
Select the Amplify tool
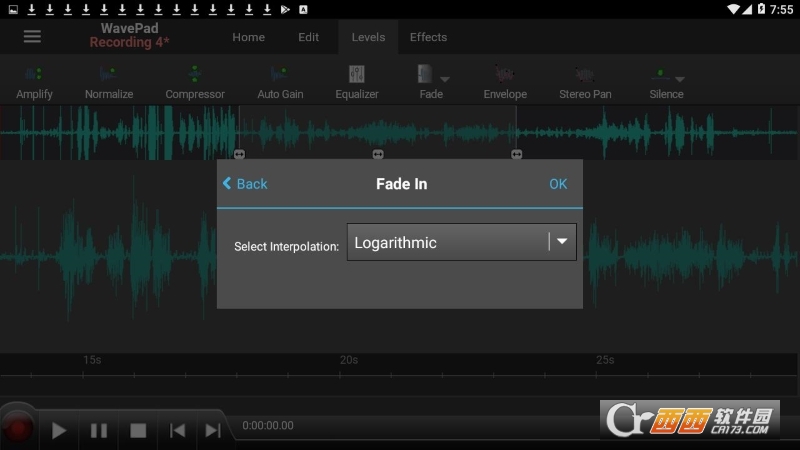(34, 82)
